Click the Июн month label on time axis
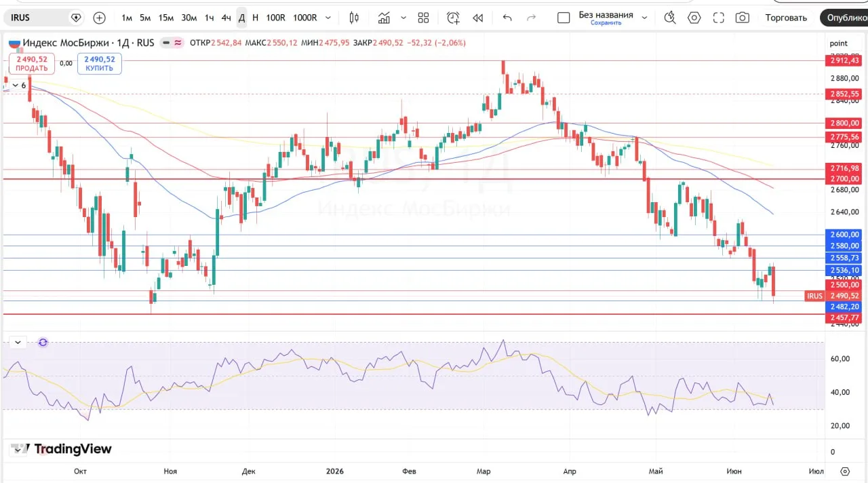Viewport: 868px width, 483px height. pos(733,471)
